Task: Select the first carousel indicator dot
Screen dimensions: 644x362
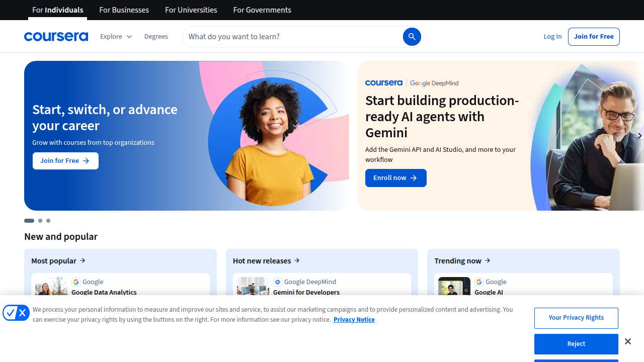Action: point(29,221)
